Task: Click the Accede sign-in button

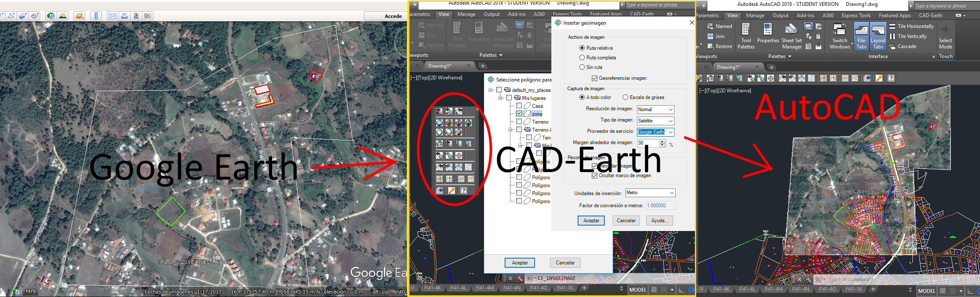Action: [x=386, y=16]
